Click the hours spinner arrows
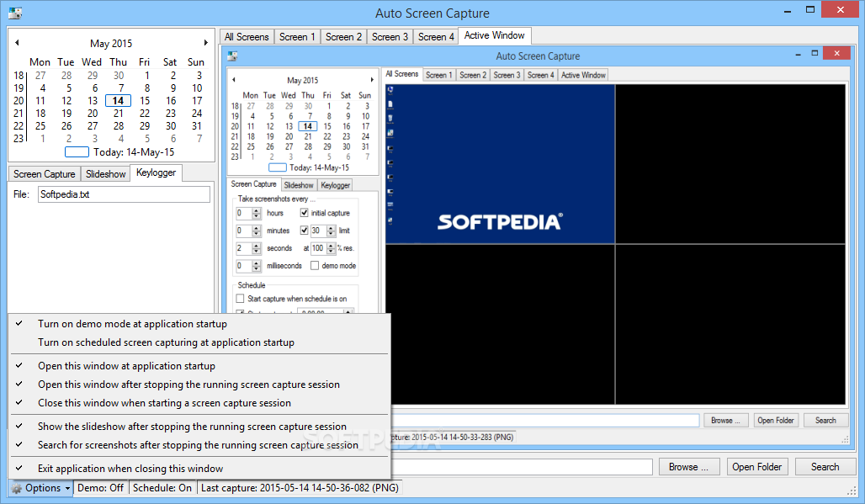The width and height of the screenshot is (865, 504). pyautogui.click(x=256, y=214)
